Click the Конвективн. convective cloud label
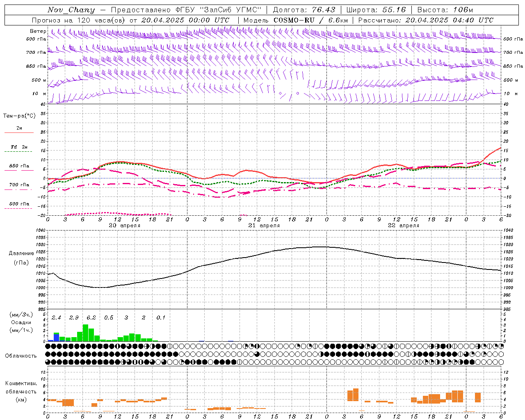The height and width of the screenshot is (420, 525). 21,383
